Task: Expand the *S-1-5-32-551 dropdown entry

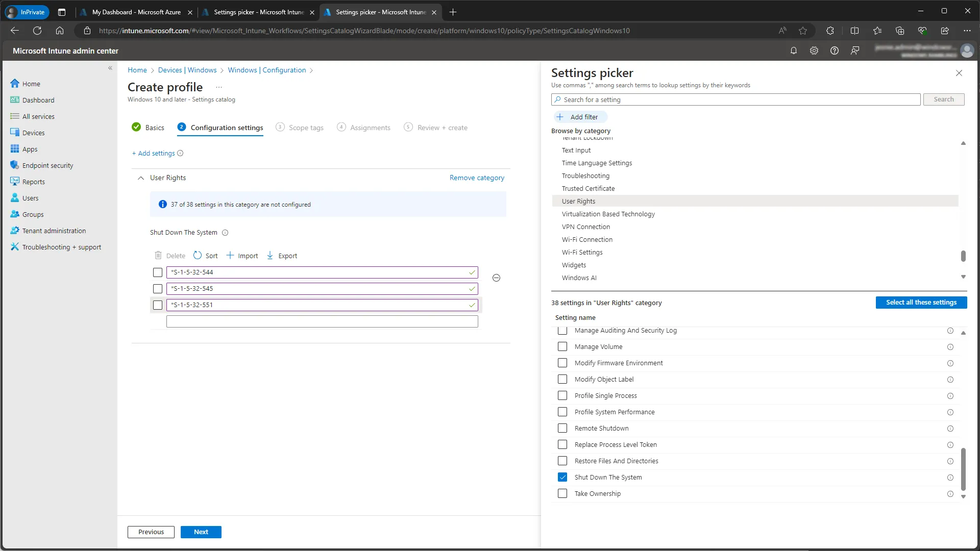Action: pos(471,304)
